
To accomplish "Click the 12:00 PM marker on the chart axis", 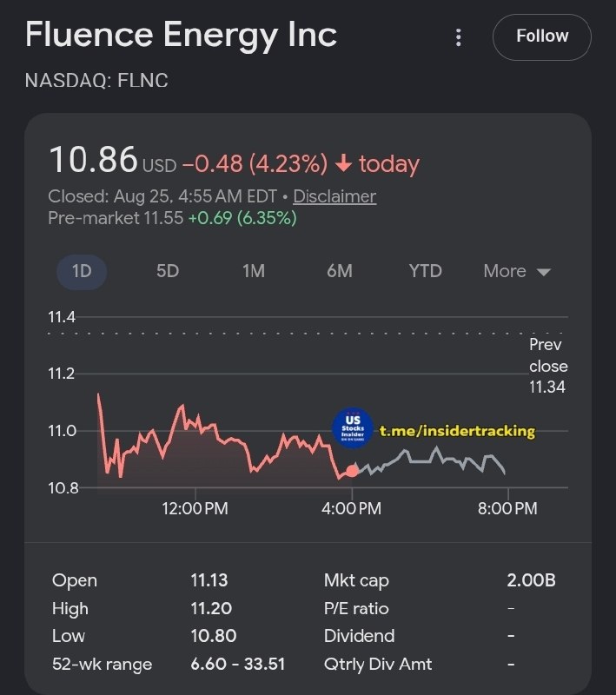I will 195,508.
